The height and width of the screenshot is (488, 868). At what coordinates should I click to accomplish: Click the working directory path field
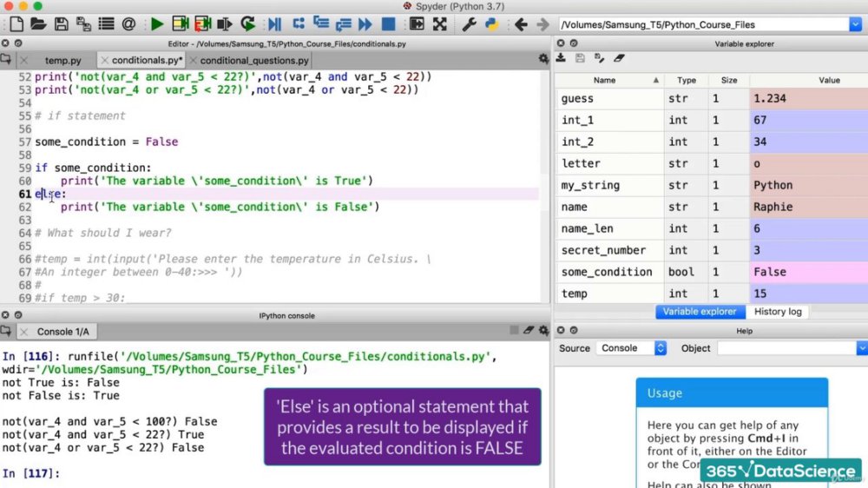point(704,24)
